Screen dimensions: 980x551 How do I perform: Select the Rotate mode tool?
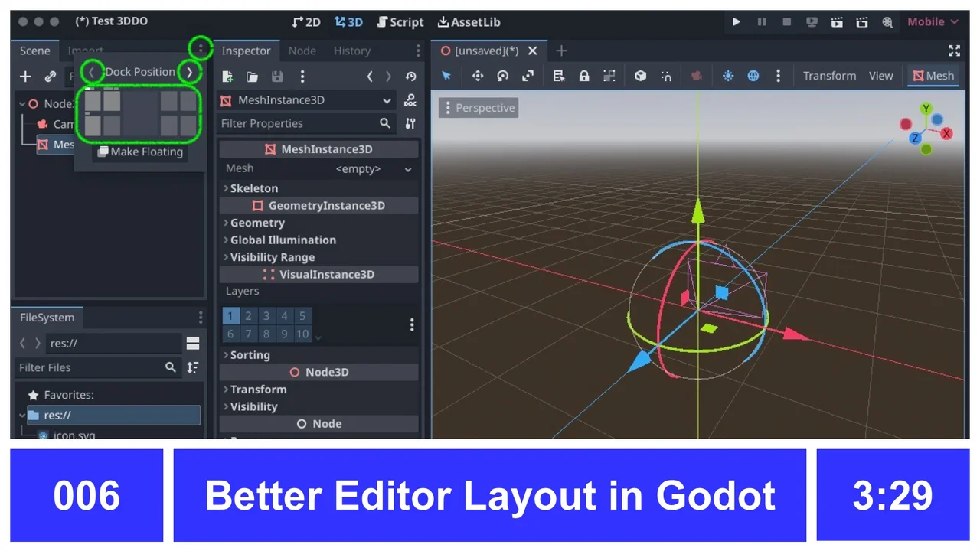[502, 76]
